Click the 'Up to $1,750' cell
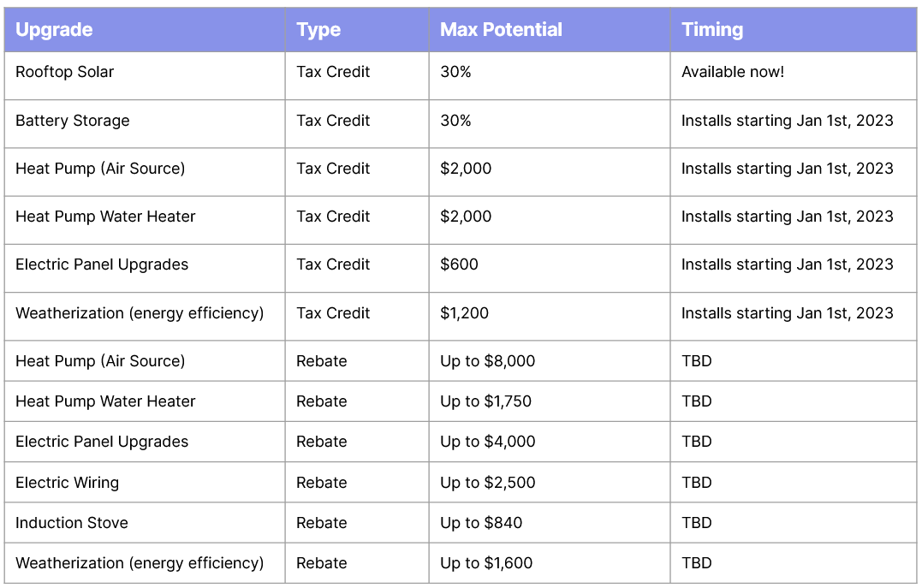The width and height of the screenshot is (922, 588). point(485,401)
